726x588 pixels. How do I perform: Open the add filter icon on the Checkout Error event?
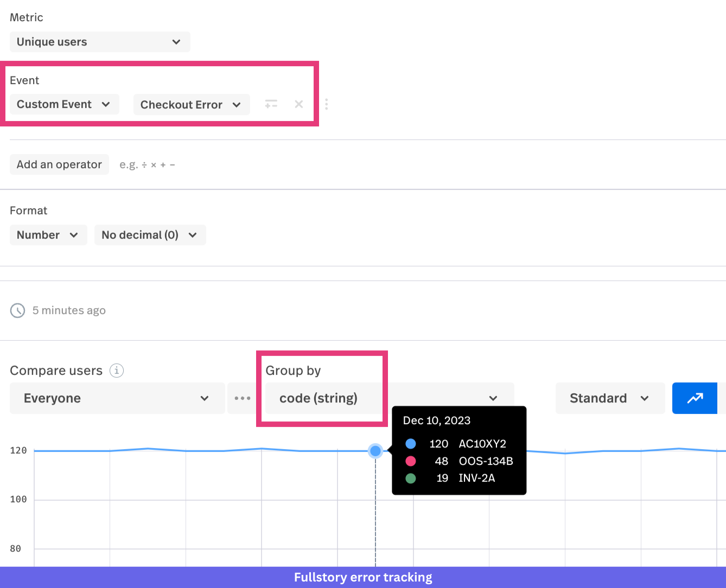click(271, 104)
